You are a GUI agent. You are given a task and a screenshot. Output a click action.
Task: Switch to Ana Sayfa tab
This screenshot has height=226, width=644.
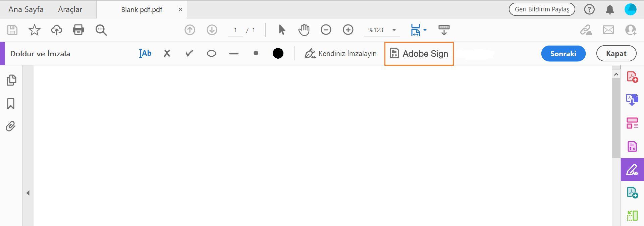pyautogui.click(x=26, y=9)
